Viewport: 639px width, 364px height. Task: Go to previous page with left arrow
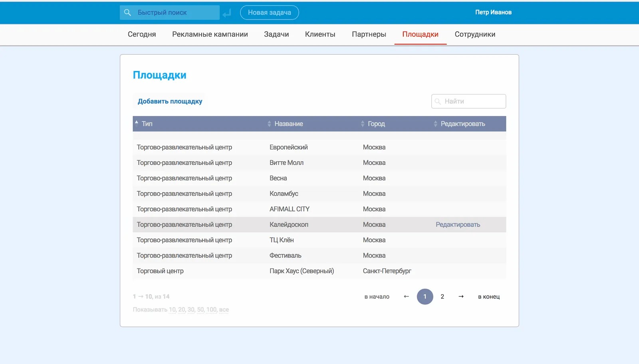point(406,297)
